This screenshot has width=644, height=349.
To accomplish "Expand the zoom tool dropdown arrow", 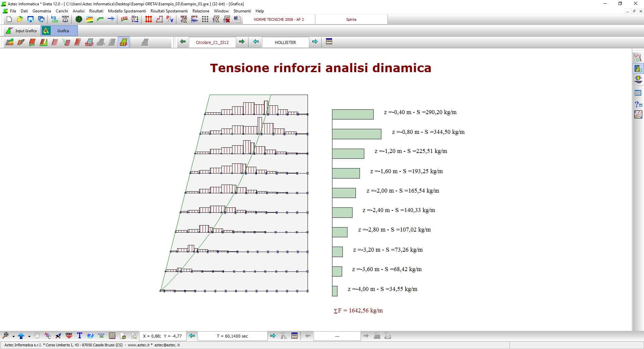I will pyautogui.click(x=13, y=336).
